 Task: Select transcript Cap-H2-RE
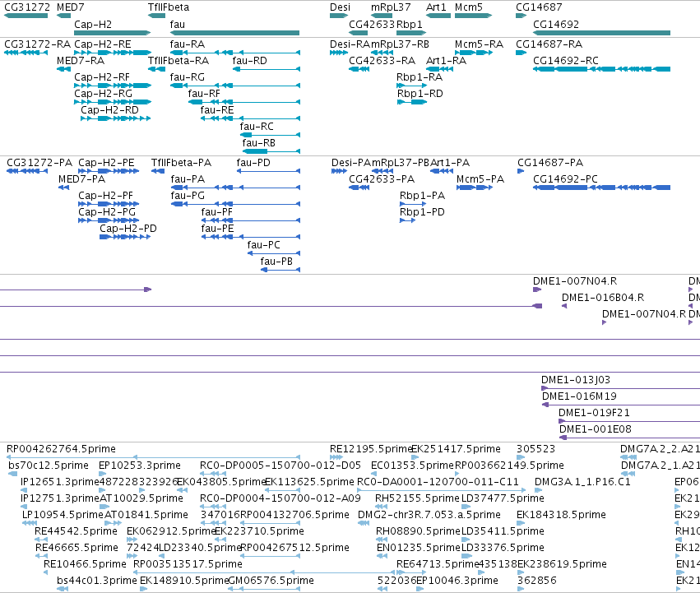(x=103, y=44)
